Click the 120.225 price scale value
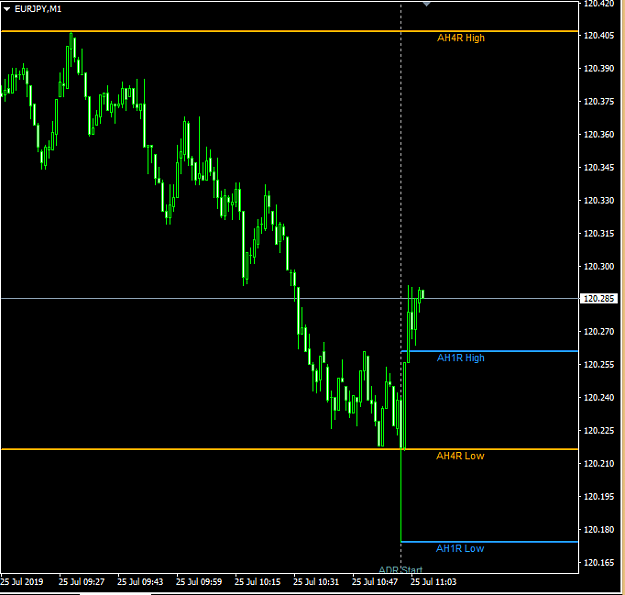The width and height of the screenshot is (625, 595). [x=599, y=431]
